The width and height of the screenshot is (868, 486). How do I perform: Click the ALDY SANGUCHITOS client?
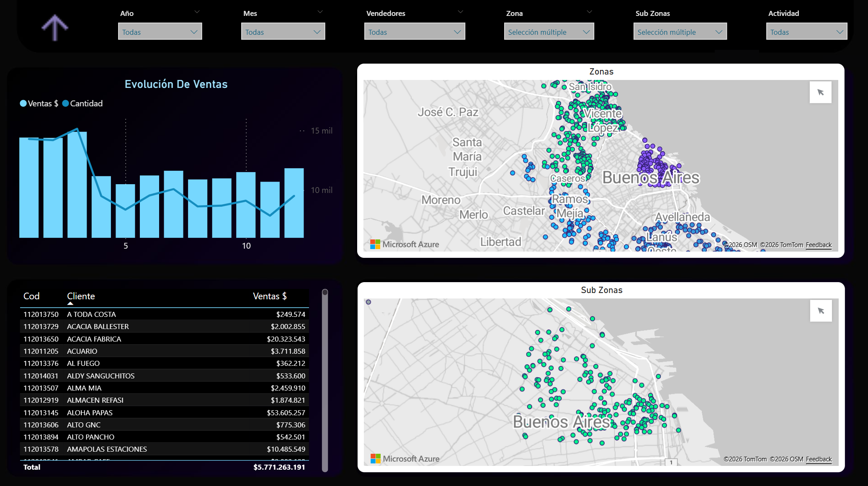click(x=100, y=376)
